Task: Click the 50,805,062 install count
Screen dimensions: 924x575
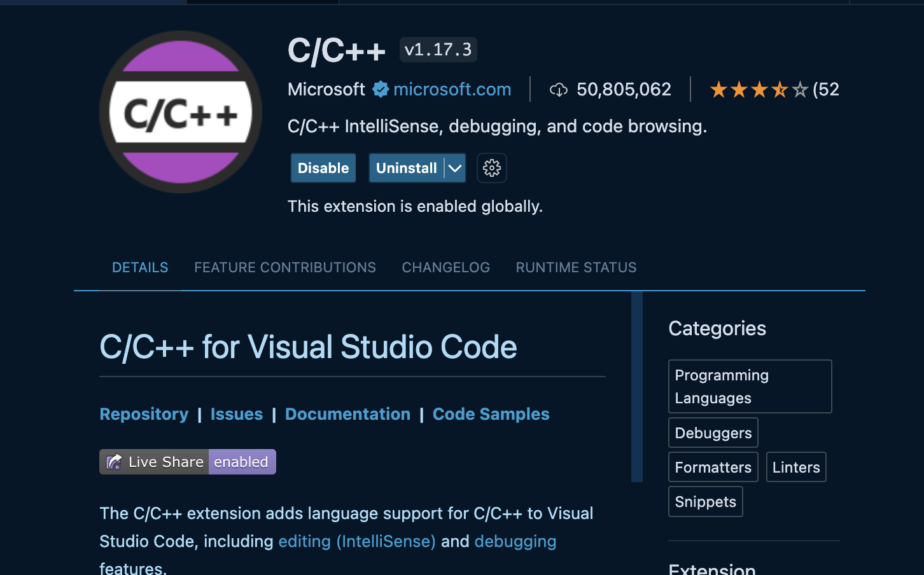Action: click(624, 89)
